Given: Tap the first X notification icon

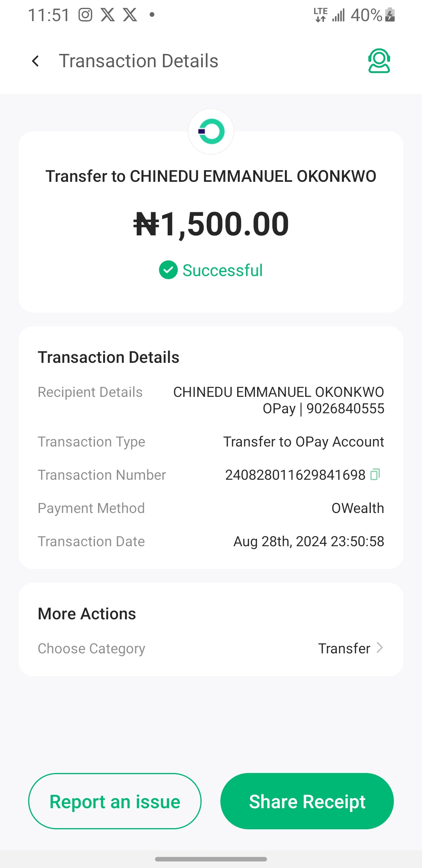Looking at the screenshot, I should click(108, 15).
